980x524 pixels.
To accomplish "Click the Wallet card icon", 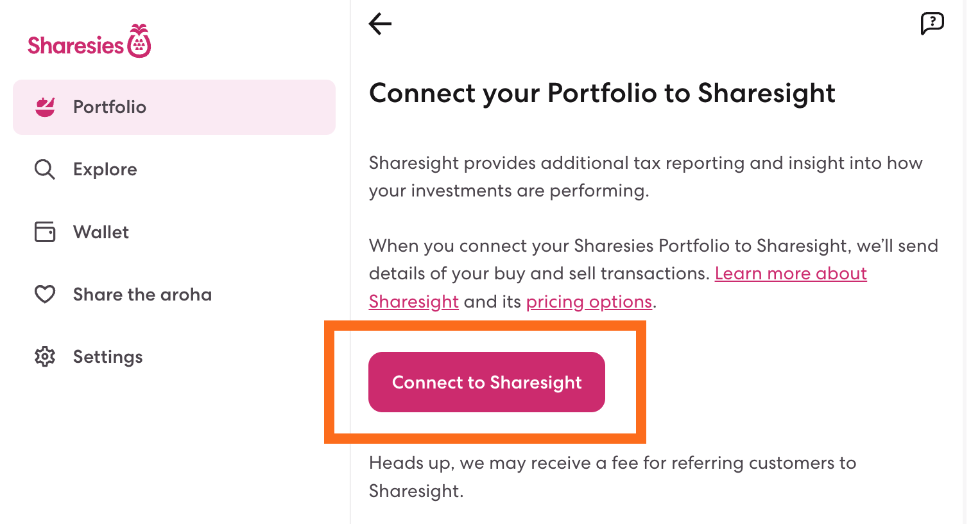I will pos(45,232).
